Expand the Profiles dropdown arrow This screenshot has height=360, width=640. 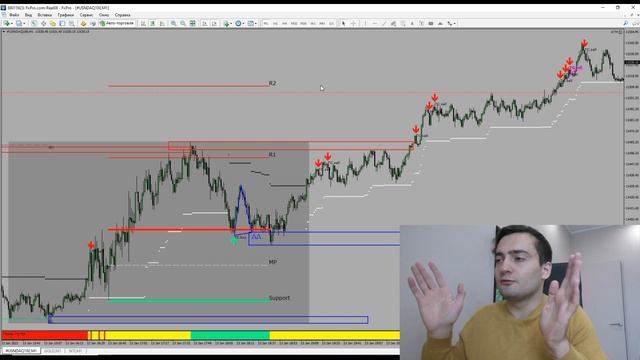click(x=24, y=24)
